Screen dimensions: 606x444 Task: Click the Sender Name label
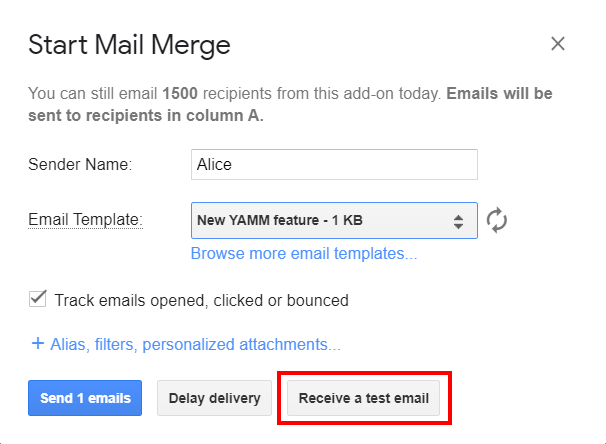pyautogui.click(x=80, y=165)
